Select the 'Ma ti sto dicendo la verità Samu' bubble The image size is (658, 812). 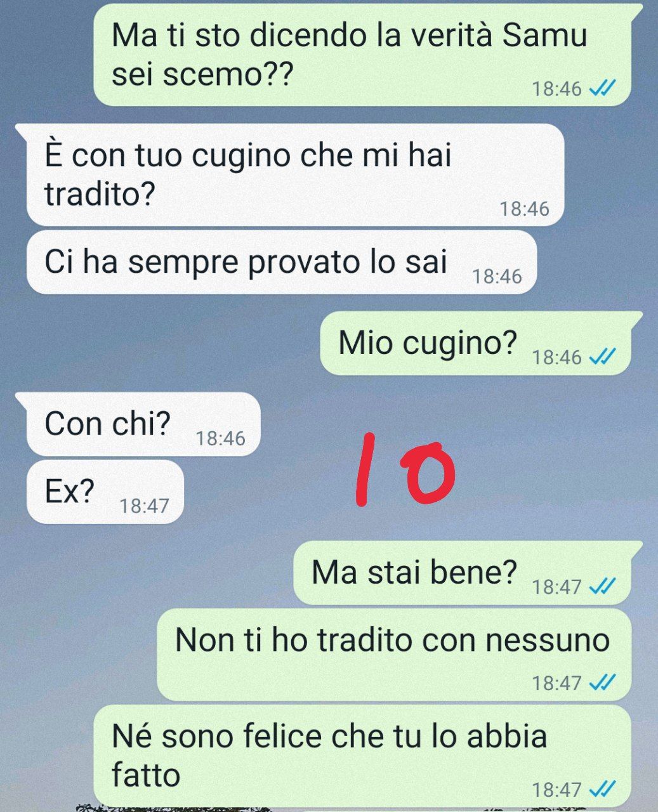363,55
